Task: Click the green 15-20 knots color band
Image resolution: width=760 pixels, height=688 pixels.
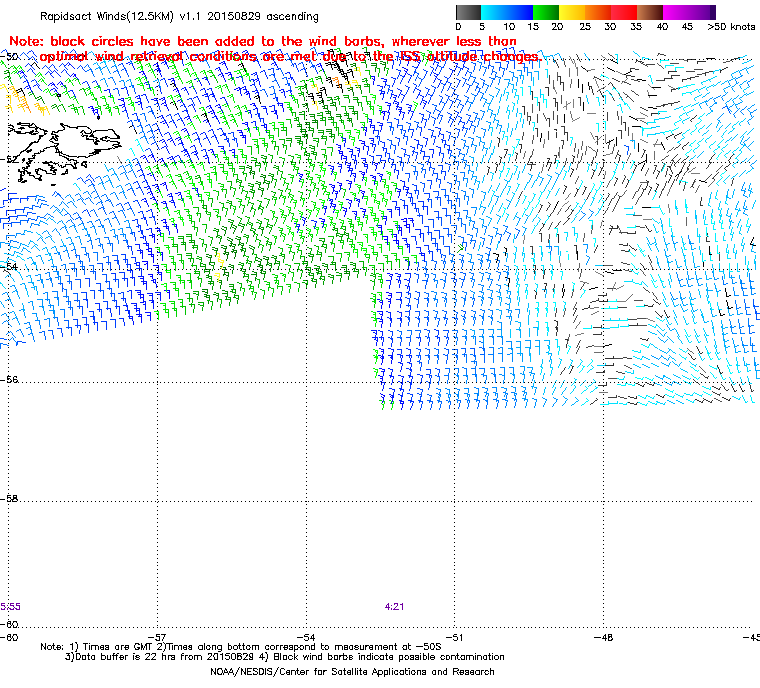Action: (546, 12)
